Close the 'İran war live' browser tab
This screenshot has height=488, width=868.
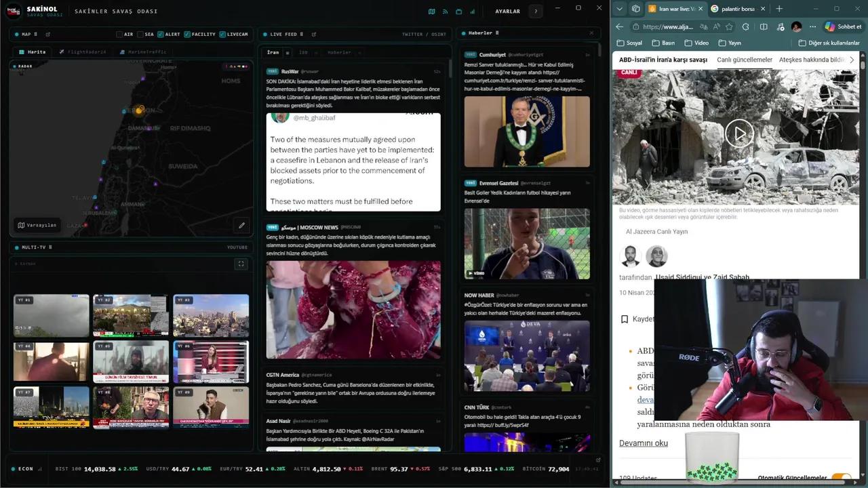pos(701,9)
